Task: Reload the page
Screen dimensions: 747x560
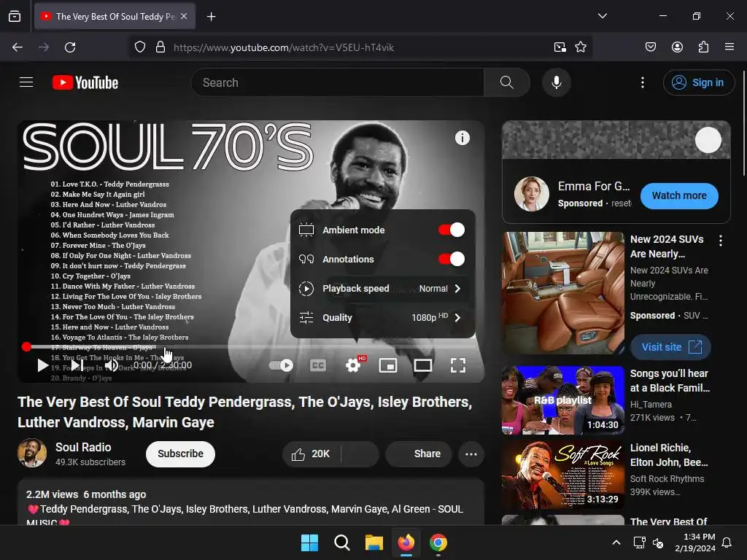Action: [x=70, y=47]
